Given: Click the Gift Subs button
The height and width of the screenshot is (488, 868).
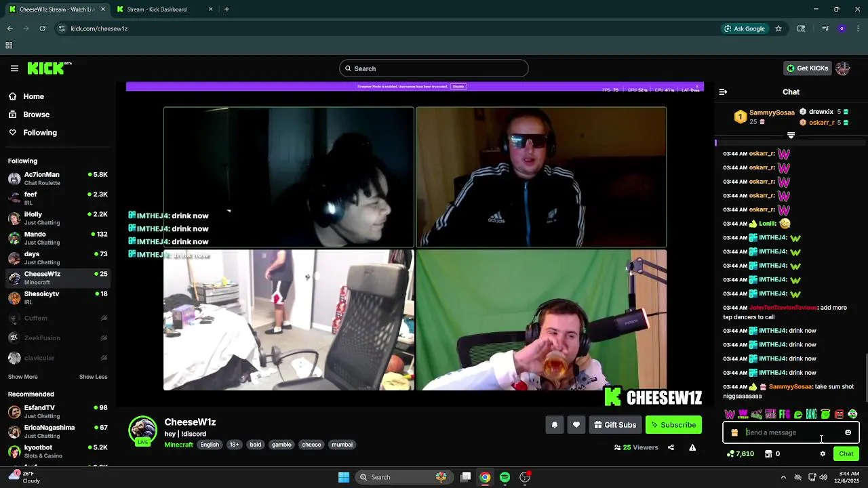Looking at the screenshot, I should click(615, 425).
